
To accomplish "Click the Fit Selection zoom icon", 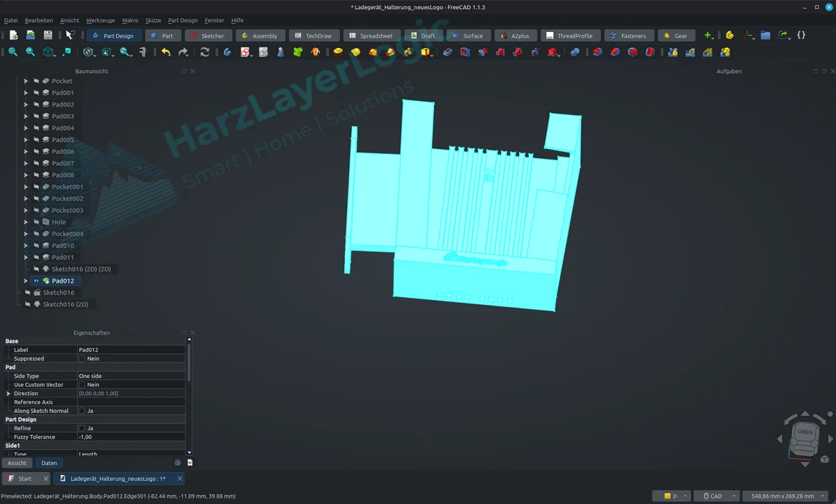I will [31, 52].
